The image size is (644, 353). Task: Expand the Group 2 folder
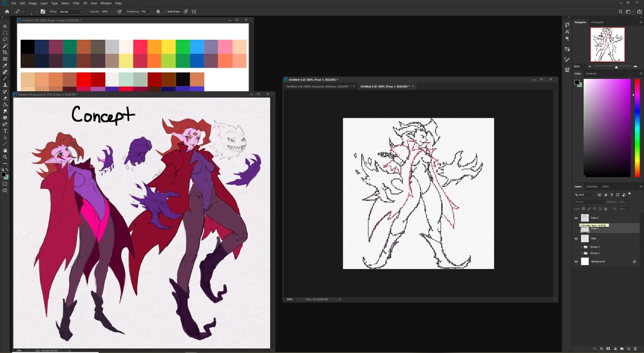pyautogui.click(x=581, y=247)
